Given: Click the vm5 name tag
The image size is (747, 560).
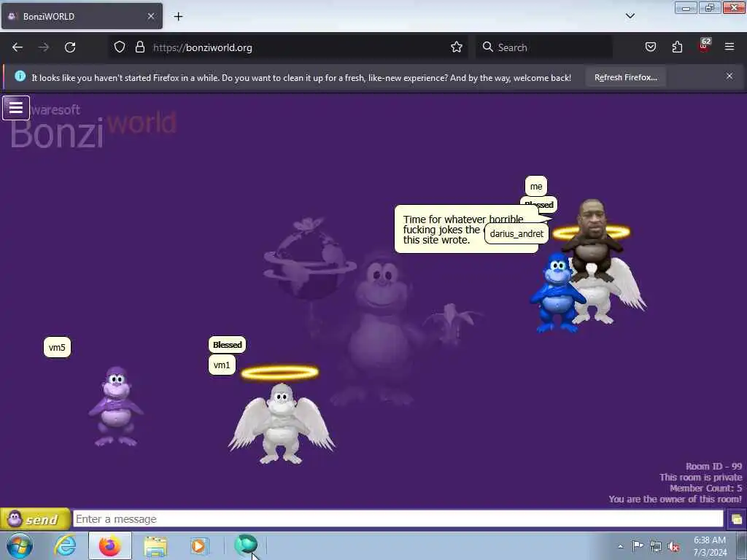Looking at the screenshot, I should point(57,347).
